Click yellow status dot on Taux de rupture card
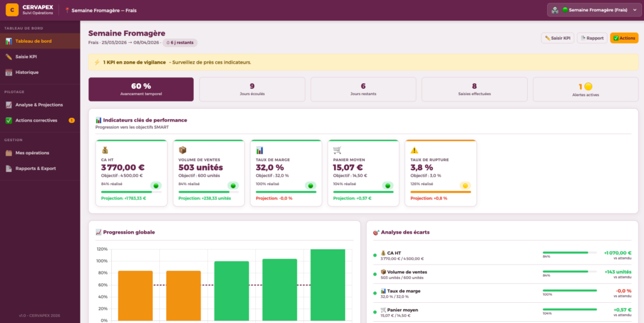 point(465,186)
